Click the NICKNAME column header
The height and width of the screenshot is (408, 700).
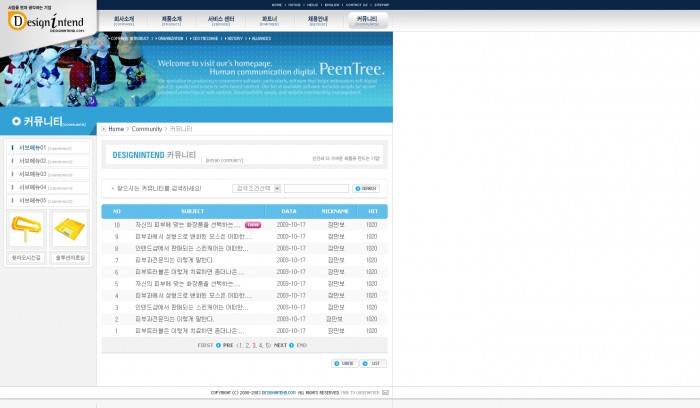point(335,211)
